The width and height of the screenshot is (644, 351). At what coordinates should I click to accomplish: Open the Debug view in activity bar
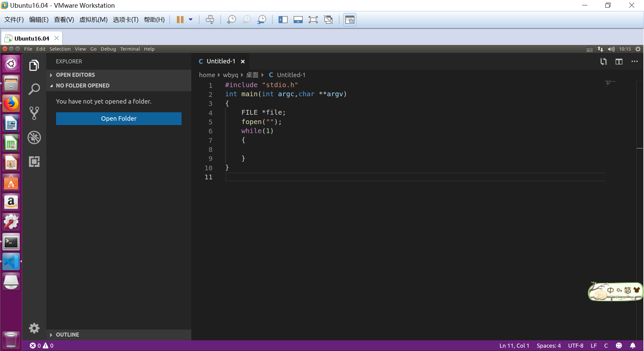(34, 137)
